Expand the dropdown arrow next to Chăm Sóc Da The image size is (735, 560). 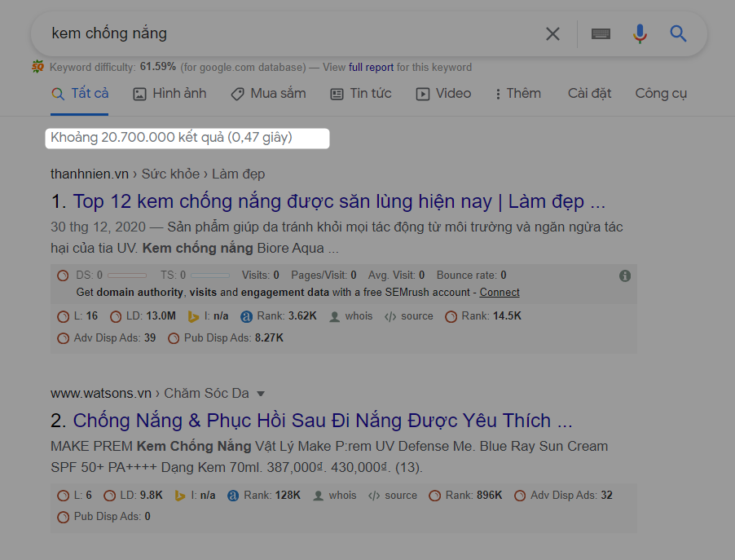[x=261, y=394]
